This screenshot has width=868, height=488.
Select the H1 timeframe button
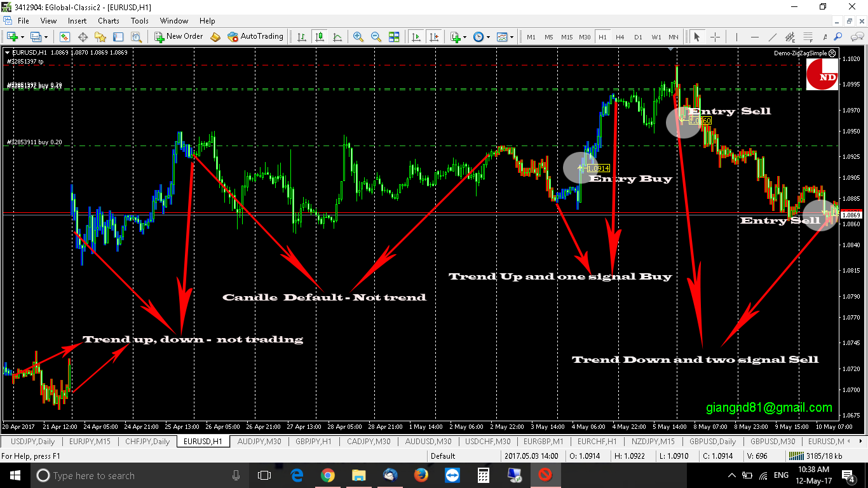(602, 37)
